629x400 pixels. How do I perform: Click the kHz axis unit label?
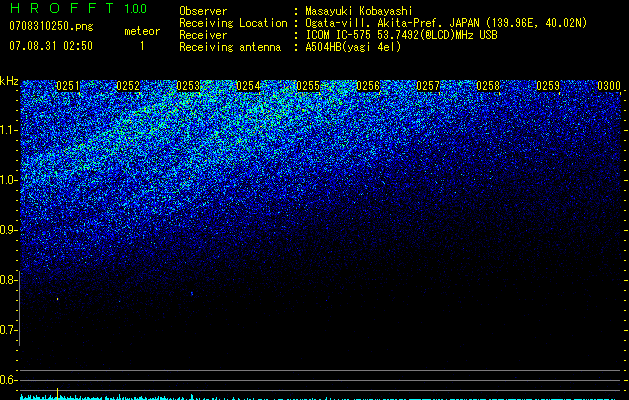9,81
